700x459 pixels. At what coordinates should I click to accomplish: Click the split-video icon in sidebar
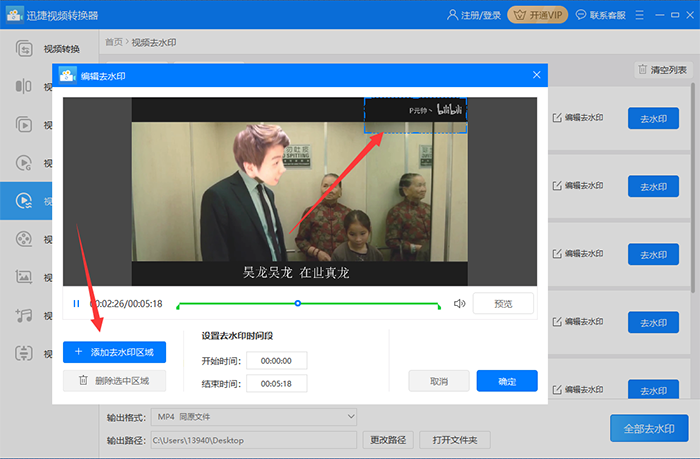[23, 87]
